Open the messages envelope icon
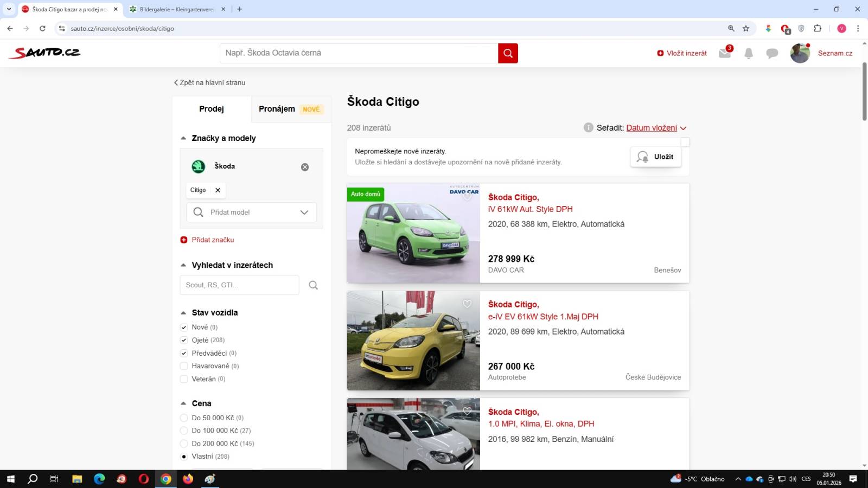This screenshot has width=868, height=488. [724, 53]
